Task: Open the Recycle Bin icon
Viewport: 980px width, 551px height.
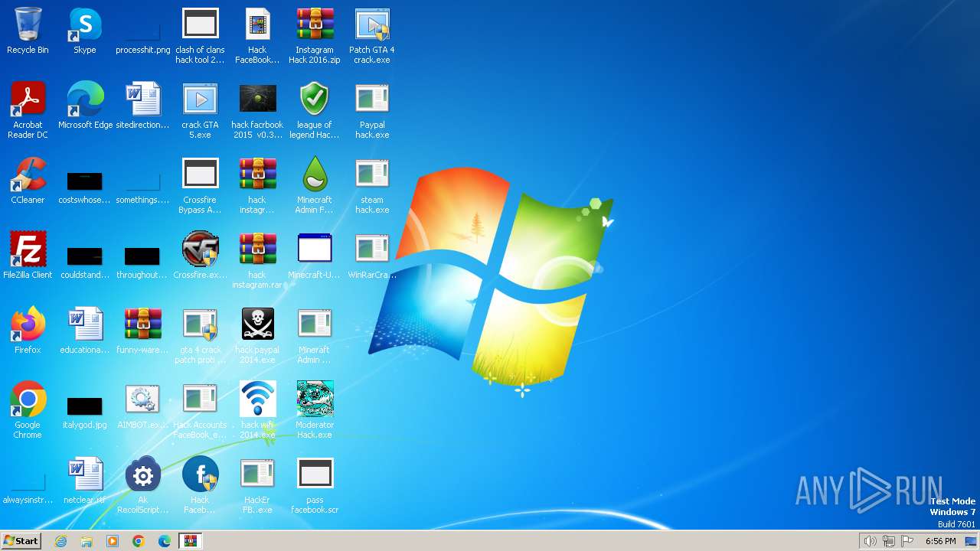Action: click(x=28, y=24)
